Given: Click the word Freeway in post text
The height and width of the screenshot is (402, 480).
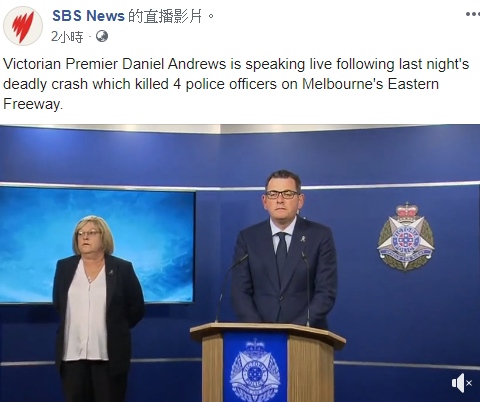Looking at the screenshot, I should 33,104.
